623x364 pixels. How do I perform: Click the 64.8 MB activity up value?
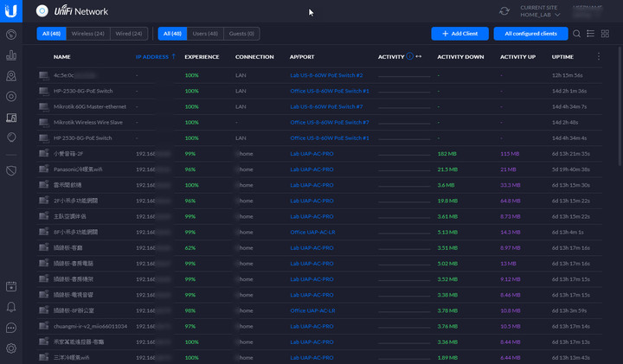pyautogui.click(x=511, y=201)
